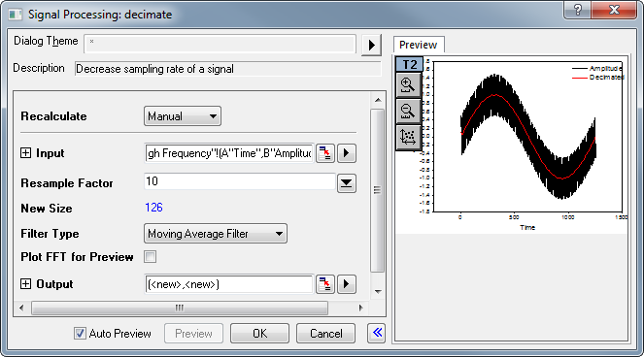Zoom in on the preview graph
The width and height of the screenshot is (644, 357).
[408, 85]
